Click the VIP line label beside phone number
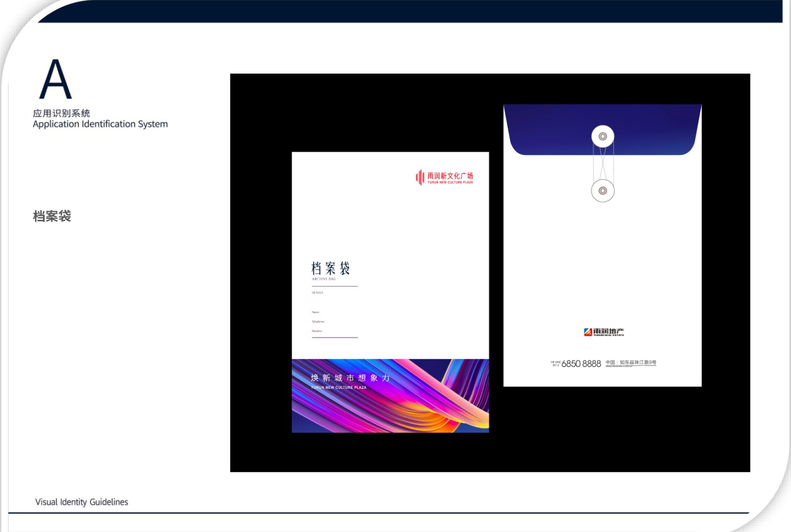The height and width of the screenshot is (532, 791). (x=555, y=364)
